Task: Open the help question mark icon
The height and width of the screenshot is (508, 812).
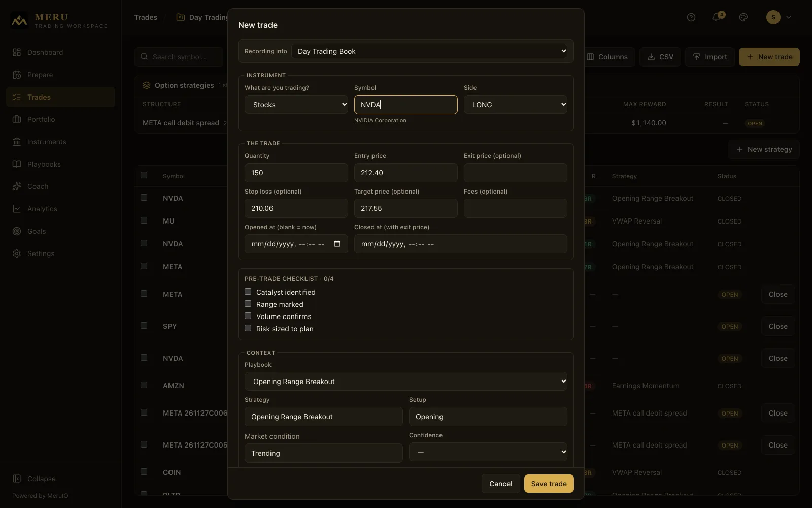Action: (x=691, y=17)
